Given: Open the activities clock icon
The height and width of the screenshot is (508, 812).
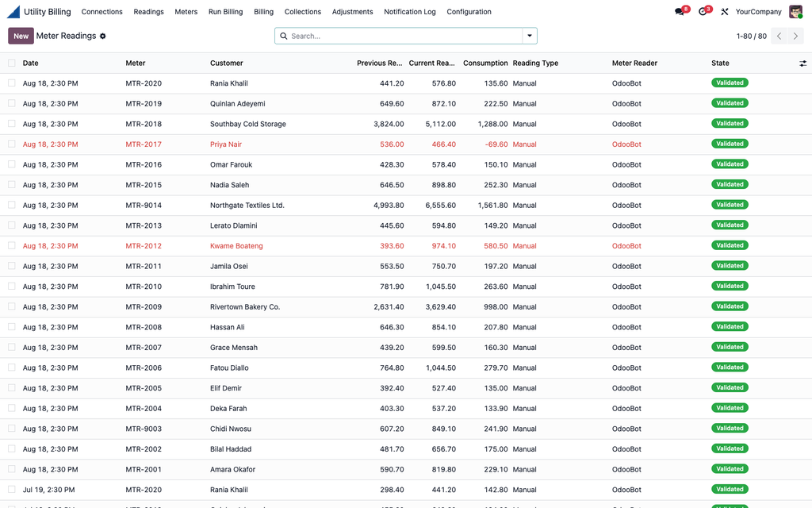Looking at the screenshot, I should pos(703,11).
